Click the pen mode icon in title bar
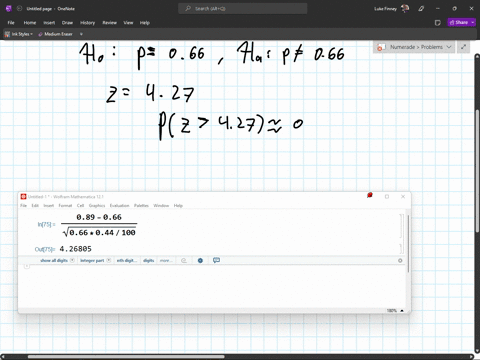This screenshot has width=480, height=360. tap(421, 9)
